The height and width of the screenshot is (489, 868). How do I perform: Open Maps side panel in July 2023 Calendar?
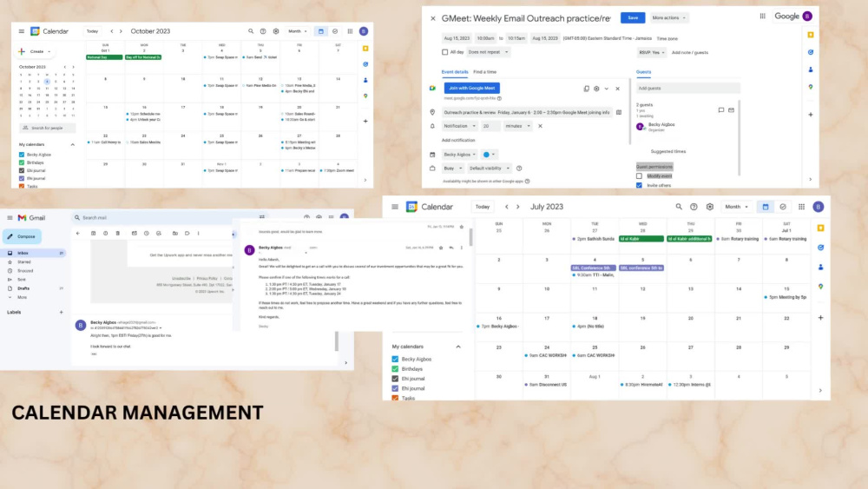click(x=820, y=287)
